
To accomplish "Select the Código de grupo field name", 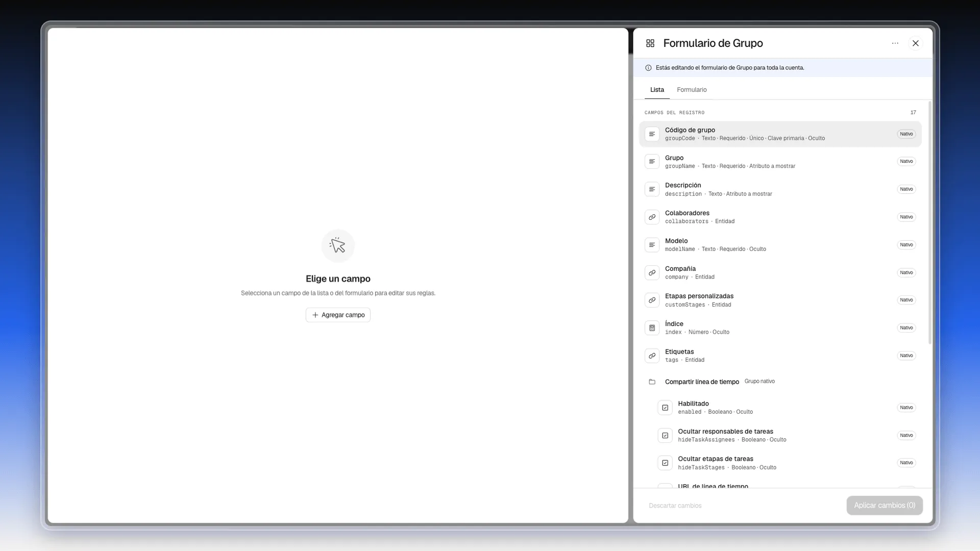I will point(690,130).
